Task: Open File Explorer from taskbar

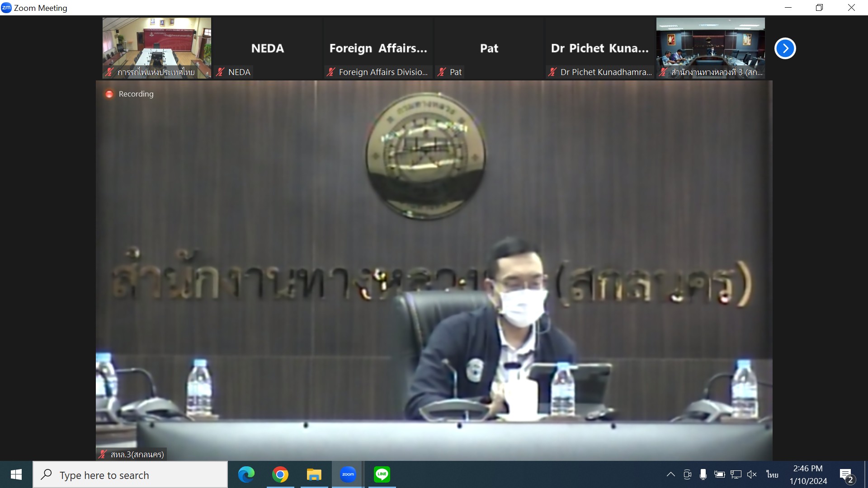Action: (x=314, y=474)
